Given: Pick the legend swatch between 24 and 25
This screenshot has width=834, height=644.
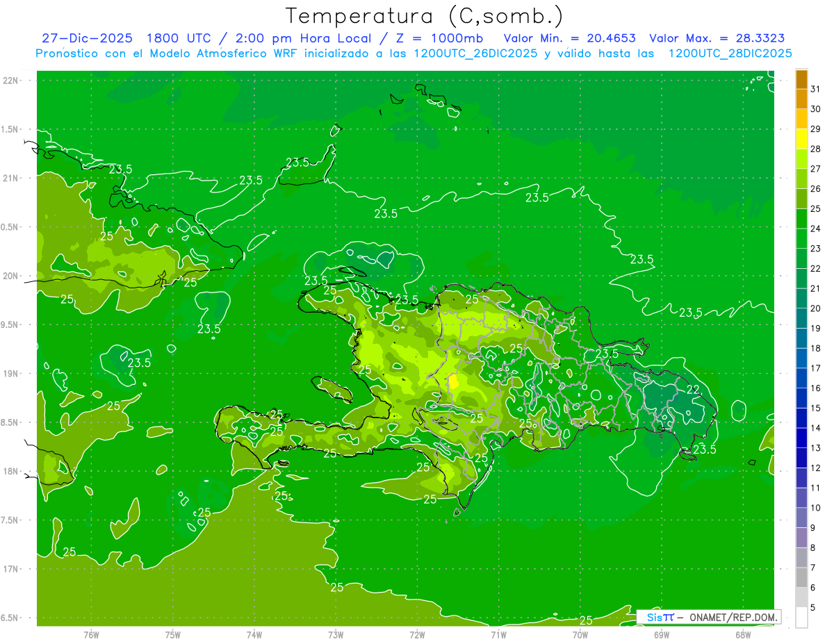Looking at the screenshot, I should (x=801, y=219).
